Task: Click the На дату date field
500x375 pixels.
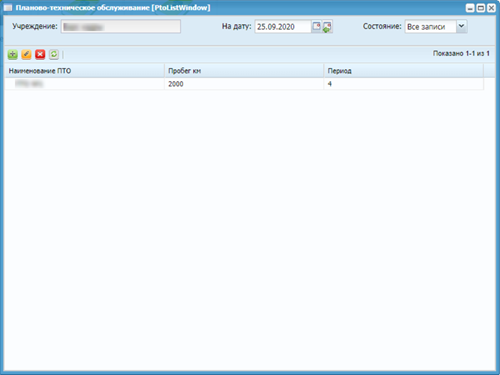Action: pos(283,27)
